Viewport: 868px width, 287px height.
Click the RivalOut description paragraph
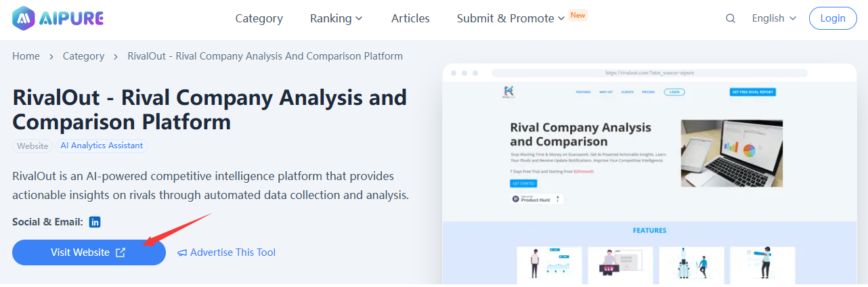pyautogui.click(x=211, y=186)
